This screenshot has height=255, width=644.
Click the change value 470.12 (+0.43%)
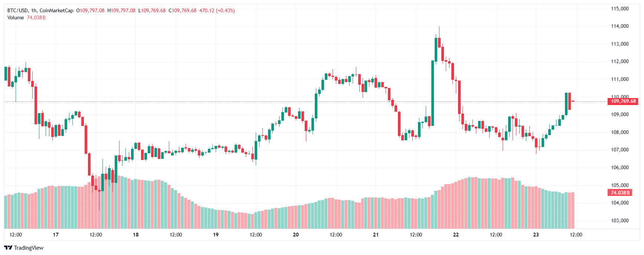tap(217, 11)
